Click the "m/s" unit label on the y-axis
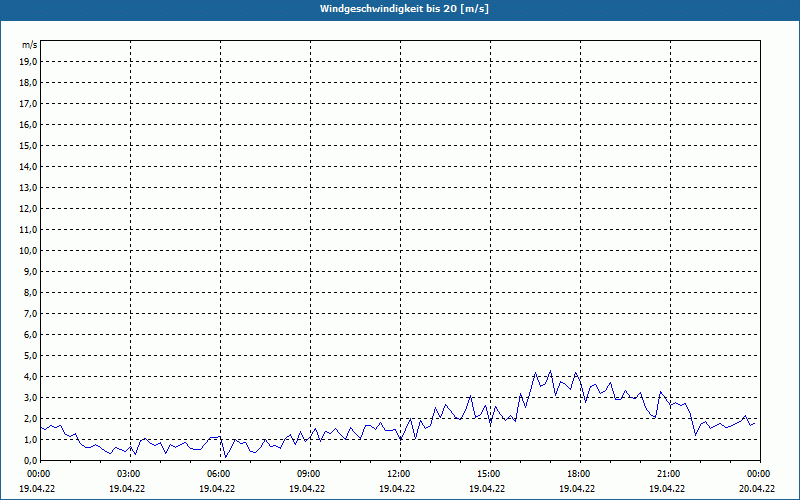This screenshot has height=500, width=800. pos(30,46)
